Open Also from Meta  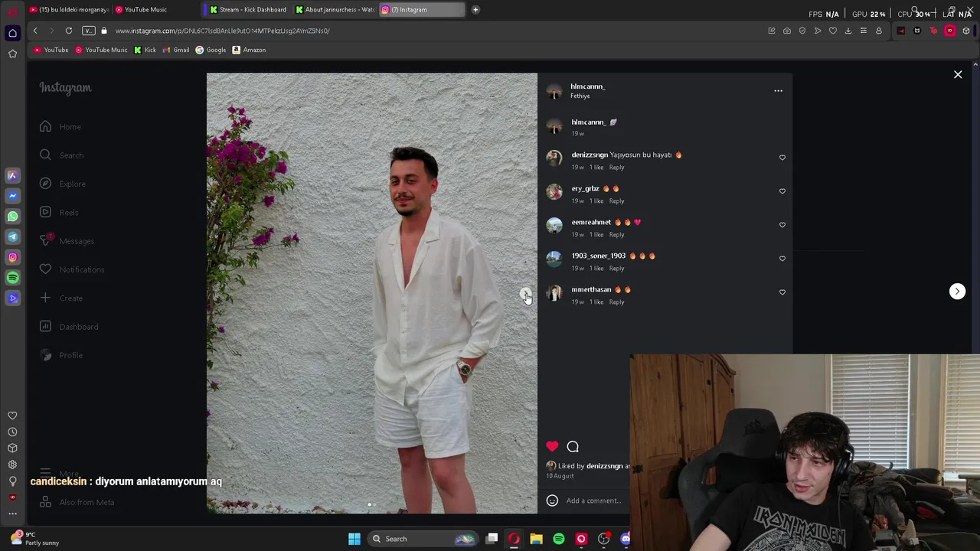point(77,502)
